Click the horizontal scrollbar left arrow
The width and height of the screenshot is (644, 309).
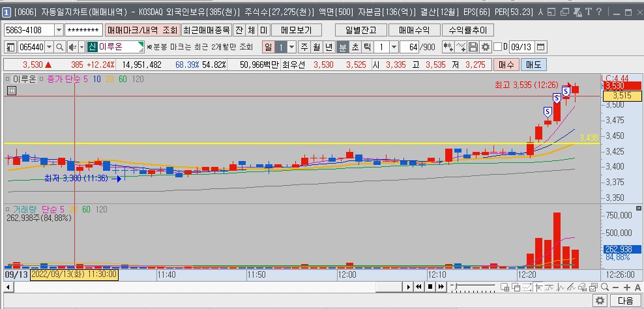(x=8, y=287)
